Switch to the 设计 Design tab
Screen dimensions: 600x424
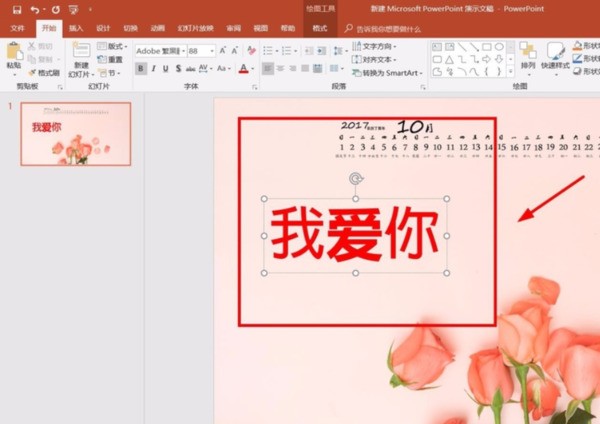[x=103, y=28]
